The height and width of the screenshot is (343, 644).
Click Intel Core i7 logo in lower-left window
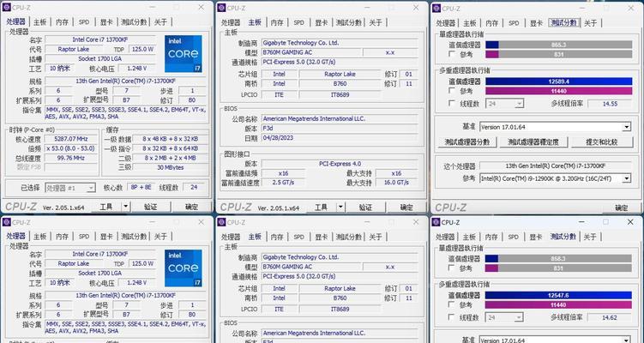tap(184, 268)
